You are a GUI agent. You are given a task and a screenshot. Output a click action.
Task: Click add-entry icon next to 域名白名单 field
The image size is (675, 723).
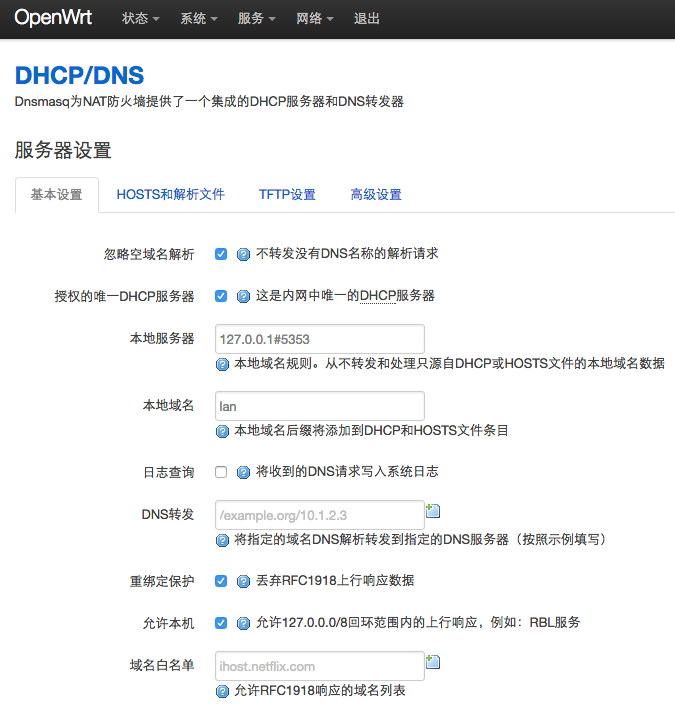[x=432, y=662]
